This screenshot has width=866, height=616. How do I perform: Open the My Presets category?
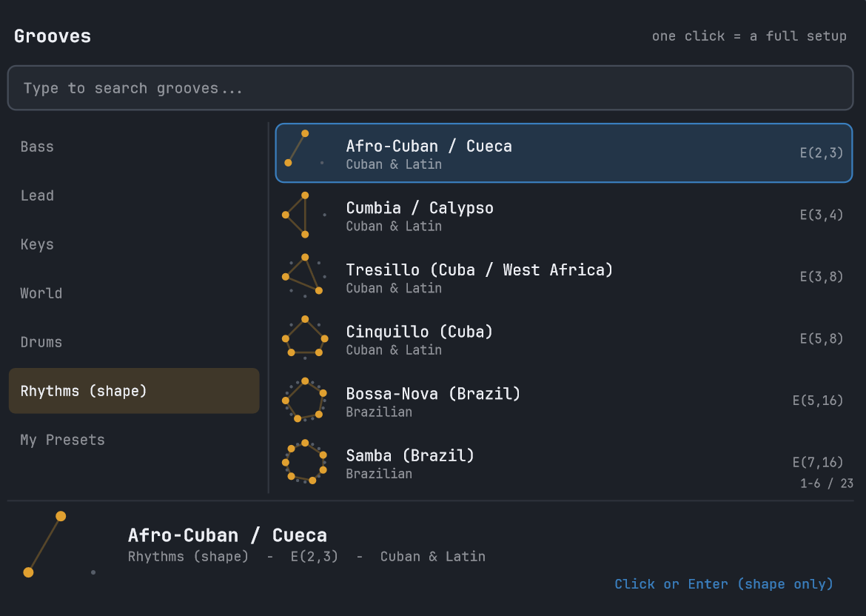point(134,440)
